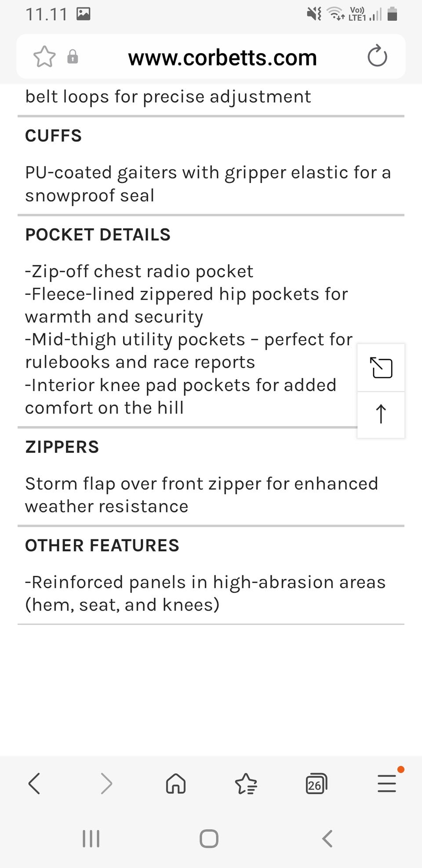Viewport: 422px width, 868px height.
Task: Open the bookmarks list icon
Action: pyautogui.click(x=246, y=784)
